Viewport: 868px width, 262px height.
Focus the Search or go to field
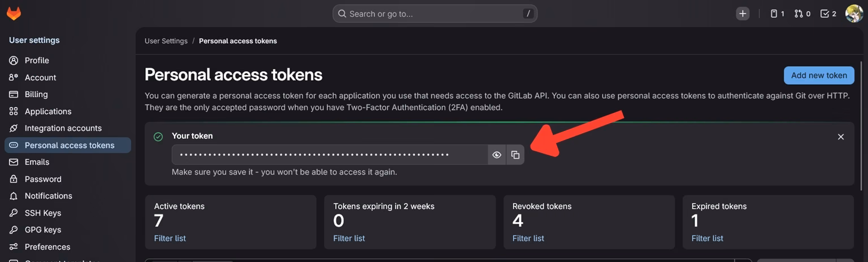pyautogui.click(x=435, y=14)
